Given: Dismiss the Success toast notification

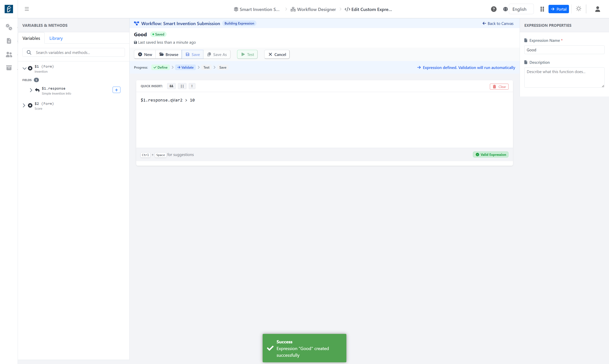Looking at the screenshot, I should pyautogui.click(x=304, y=348).
